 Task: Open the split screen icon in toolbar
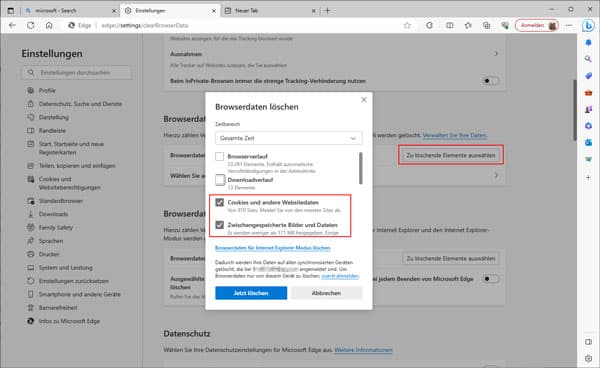tap(450, 25)
